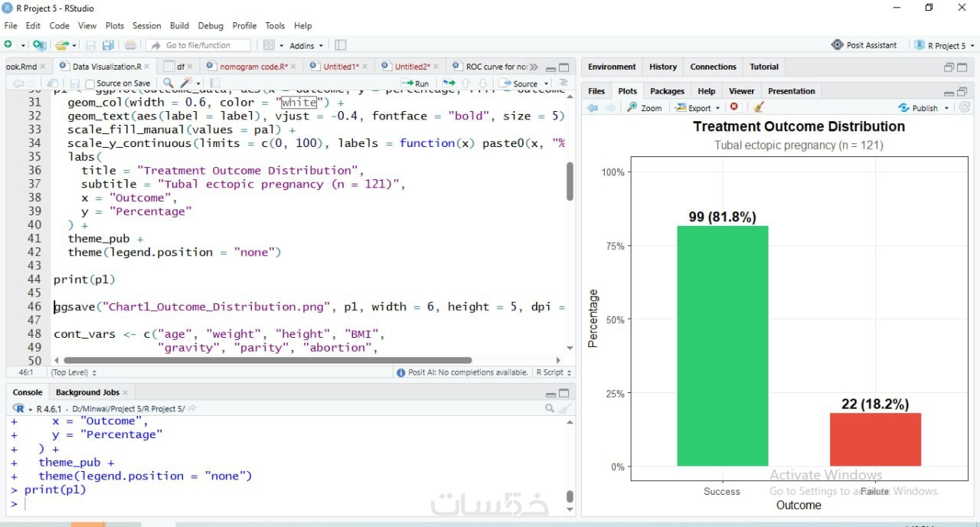
Task: Toggle Source on Save checkbox
Action: [x=90, y=83]
